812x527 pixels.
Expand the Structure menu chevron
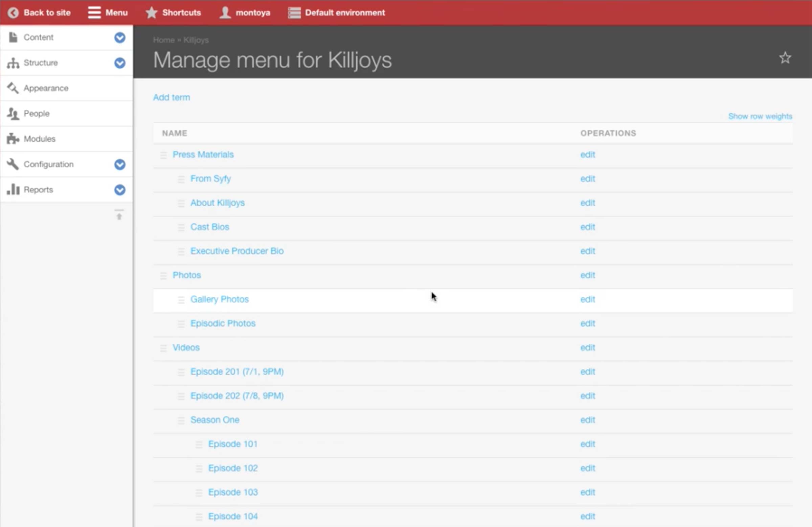click(120, 63)
